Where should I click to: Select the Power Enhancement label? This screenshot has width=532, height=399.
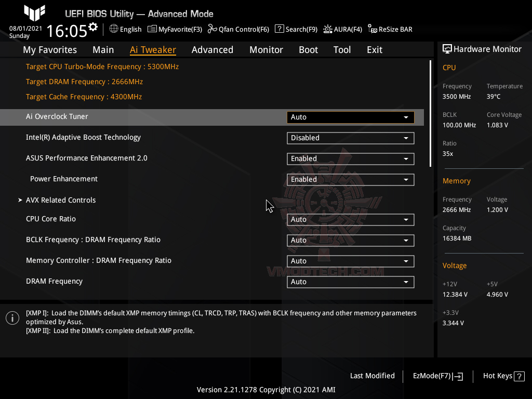[64, 179]
